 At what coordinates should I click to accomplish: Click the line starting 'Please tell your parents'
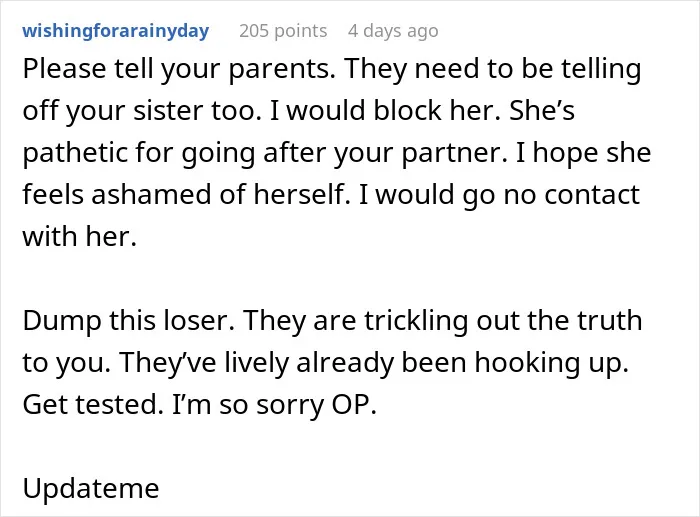[x=332, y=70]
